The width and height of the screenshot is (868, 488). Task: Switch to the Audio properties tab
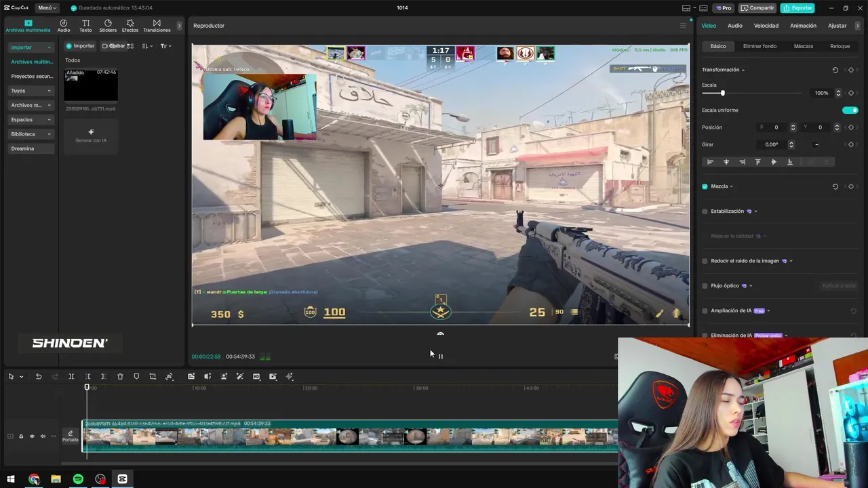pyautogui.click(x=735, y=26)
